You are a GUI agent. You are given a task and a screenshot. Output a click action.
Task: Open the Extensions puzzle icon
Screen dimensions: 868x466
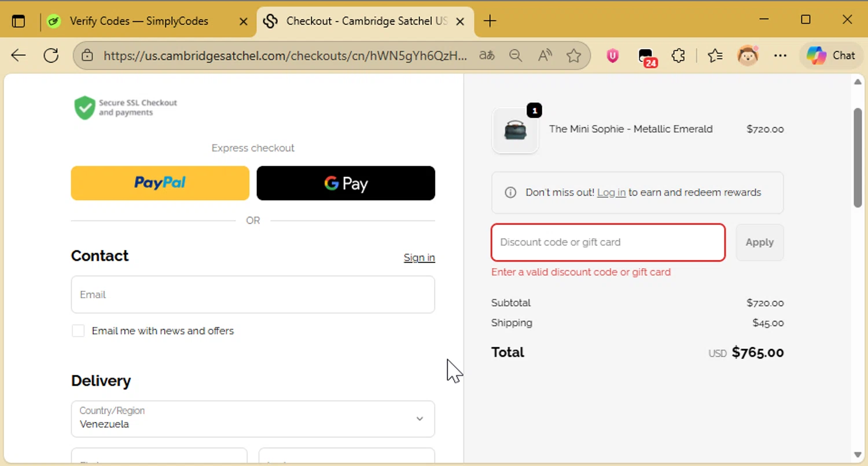678,56
